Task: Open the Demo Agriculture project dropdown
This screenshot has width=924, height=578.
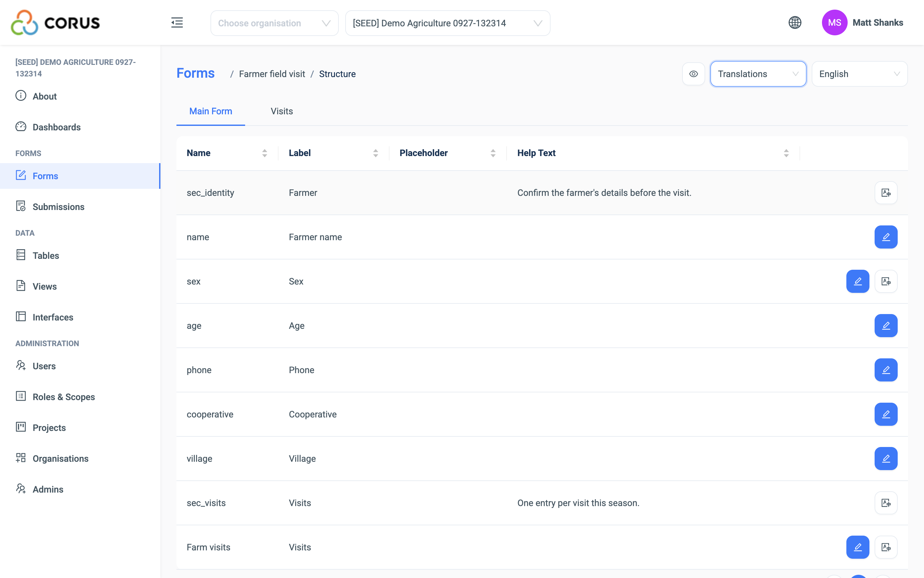Action: [448, 23]
